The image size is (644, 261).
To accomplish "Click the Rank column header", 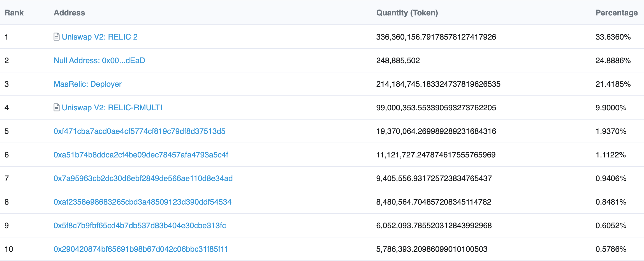I will [x=14, y=13].
